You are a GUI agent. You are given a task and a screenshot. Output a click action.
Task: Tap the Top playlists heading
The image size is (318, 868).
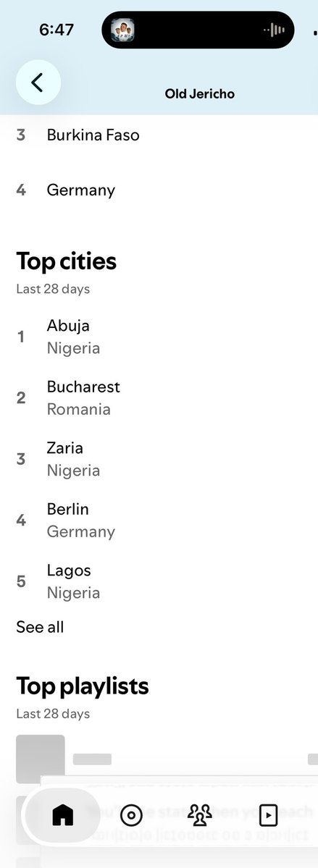point(83,686)
